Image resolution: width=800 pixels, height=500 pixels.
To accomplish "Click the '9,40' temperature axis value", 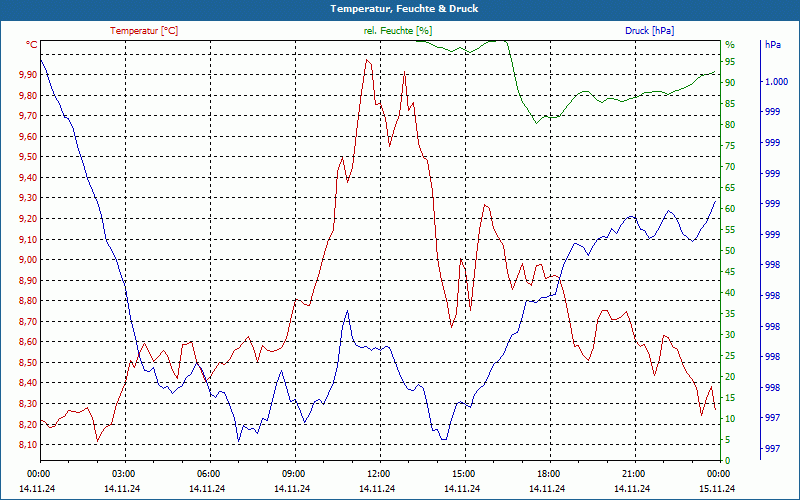I will point(29,178).
